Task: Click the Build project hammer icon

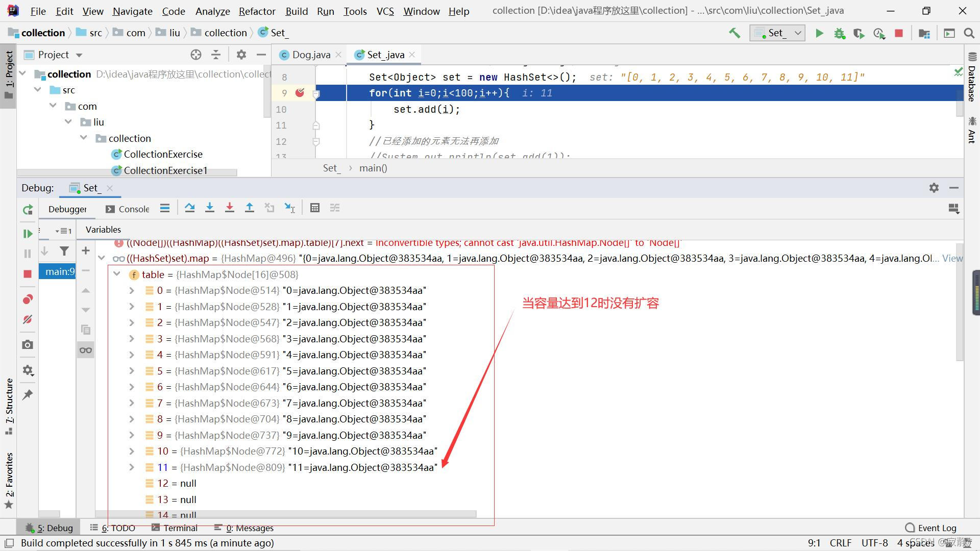Action: 734,33
